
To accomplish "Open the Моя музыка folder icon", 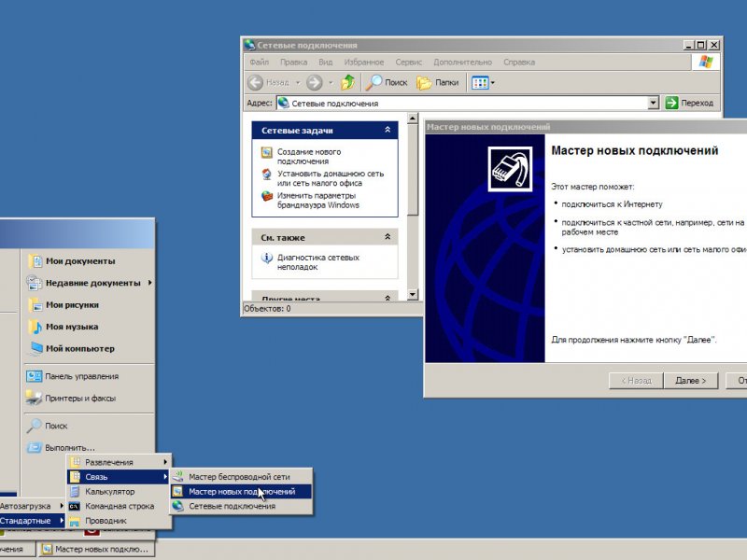I will 35,327.
